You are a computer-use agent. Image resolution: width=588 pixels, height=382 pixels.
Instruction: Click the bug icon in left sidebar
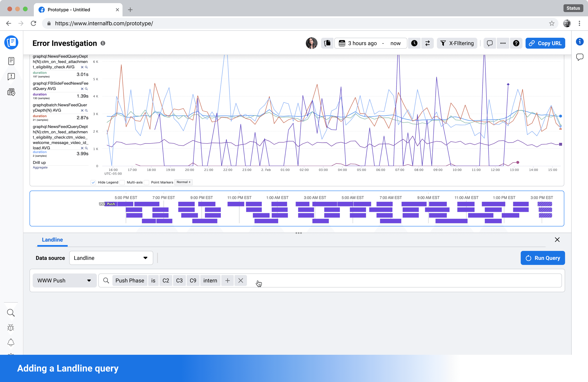coord(11,327)
